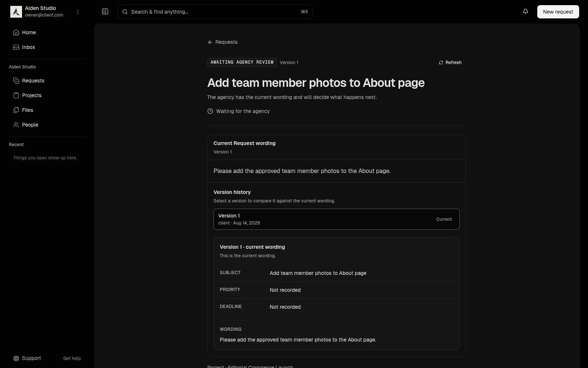Click the Inbox tray icon

point(16,47)
